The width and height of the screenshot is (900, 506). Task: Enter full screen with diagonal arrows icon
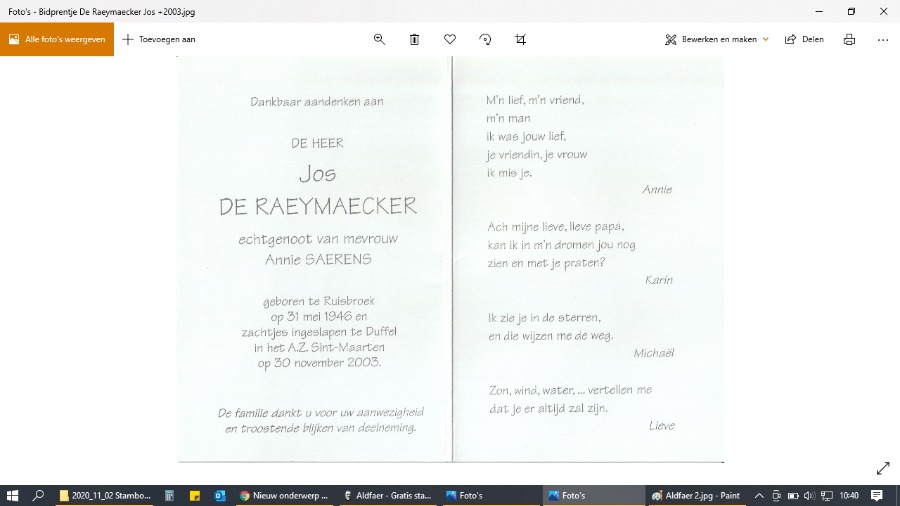(882, 468)
